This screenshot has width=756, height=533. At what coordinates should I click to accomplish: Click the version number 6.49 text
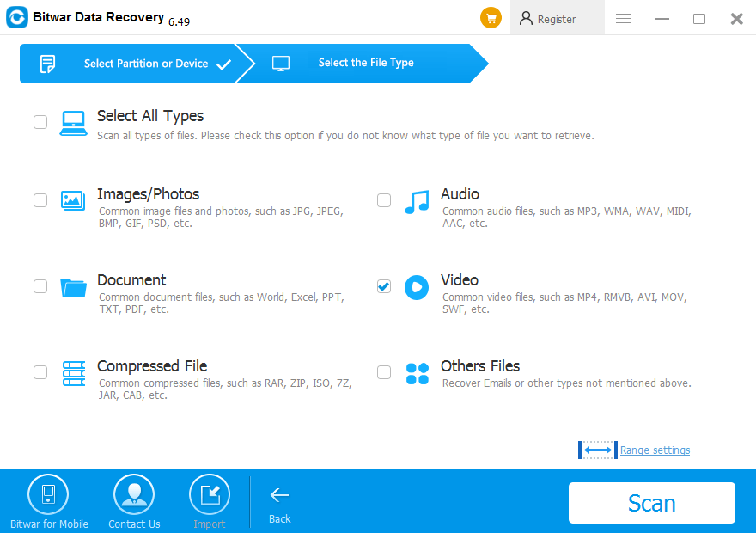click(x=179, y=21)
